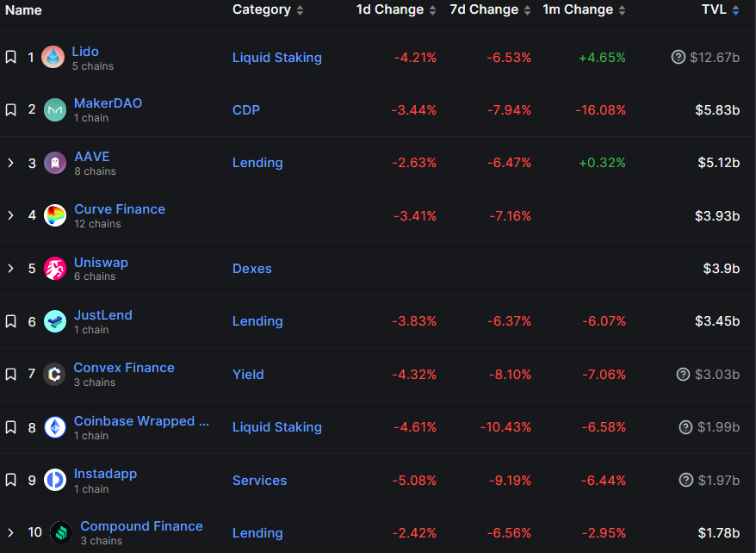This screenshot has height=553, width=756.
Task: Click the JustLend logo icon
Action: pos(55,321)
